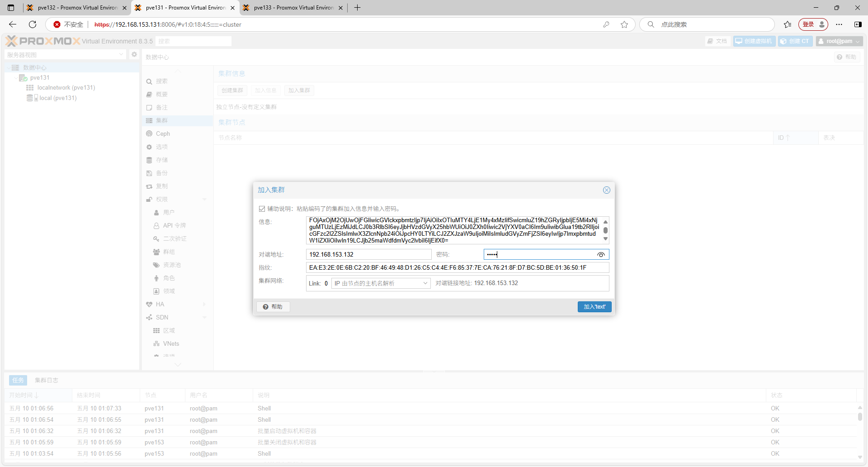Screen dimensions: 868x467
Task: Show password with the eye icon
Action: 601,255
